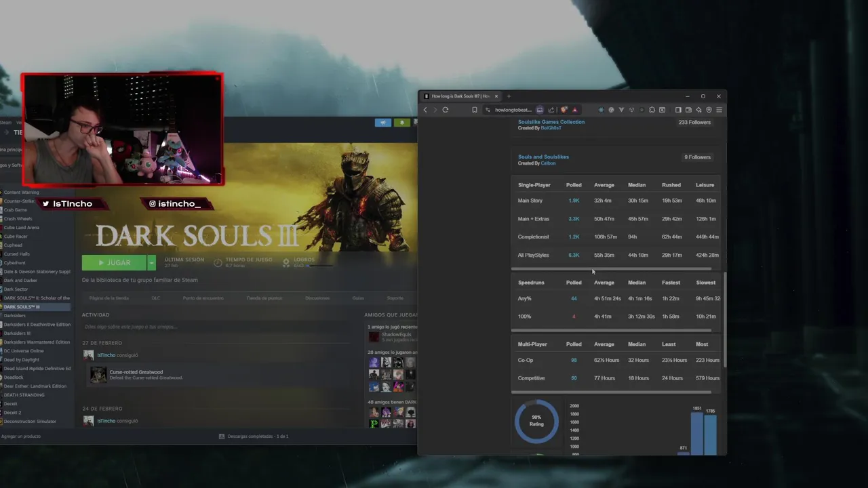Open Tienda de puntos tab in Steam
Screen dimensions: 868x488
[264, 298]
